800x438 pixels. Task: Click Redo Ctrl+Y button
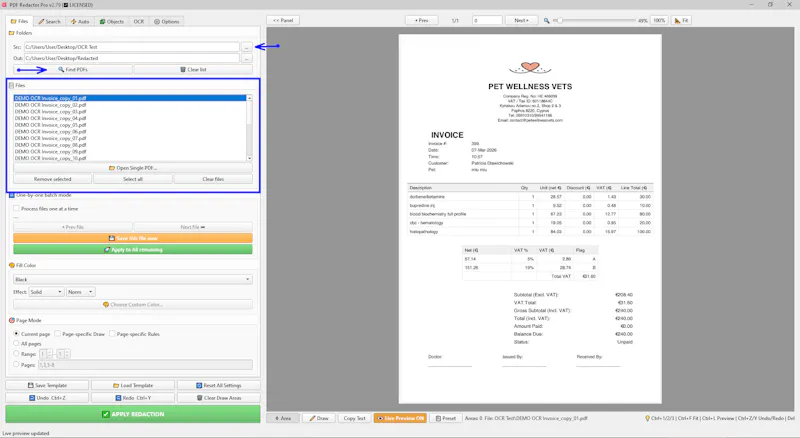point(133,398)
